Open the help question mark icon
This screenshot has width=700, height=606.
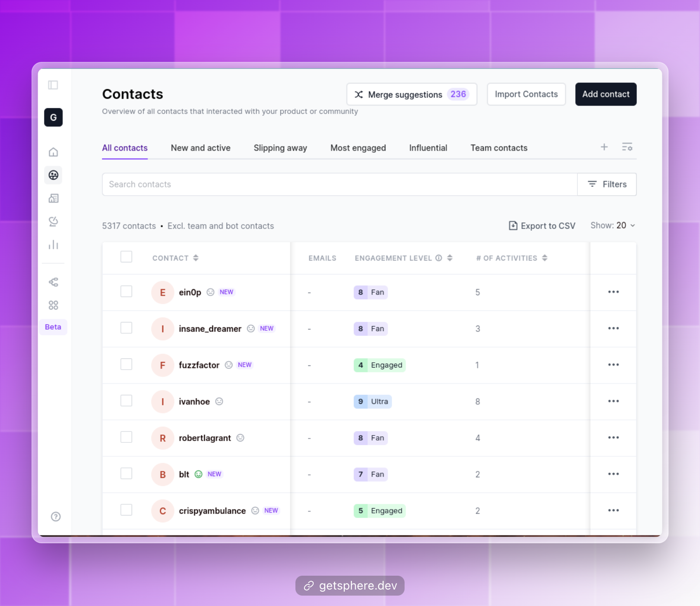click(x=55, y=516)
